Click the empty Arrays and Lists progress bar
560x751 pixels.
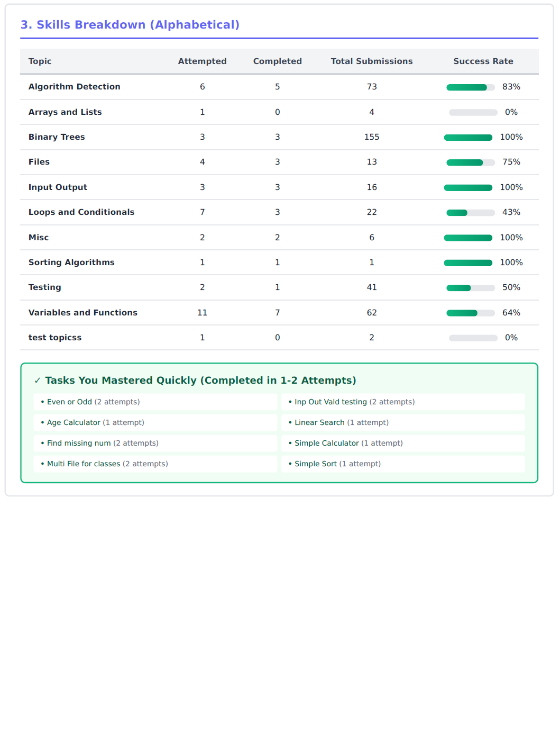[473, 113]
